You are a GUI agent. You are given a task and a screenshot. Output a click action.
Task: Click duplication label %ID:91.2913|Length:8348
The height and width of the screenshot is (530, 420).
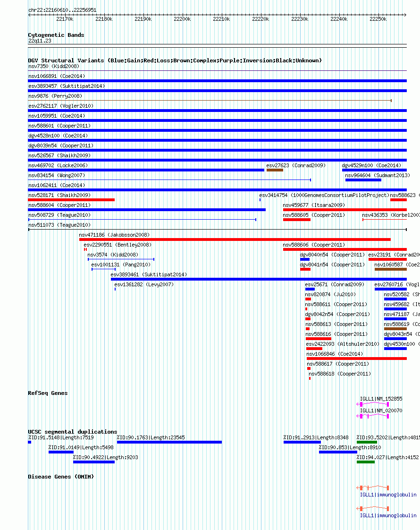point(316,437)
